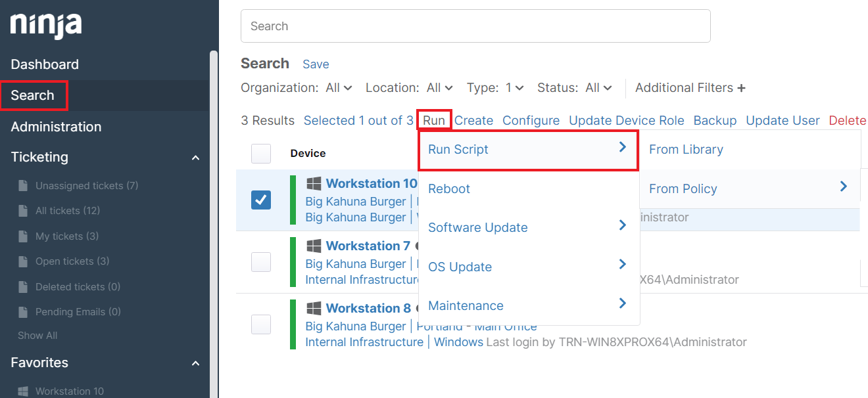Click plus icon beside Additional Filters
The image size is (868, 398).
[742, 88]
